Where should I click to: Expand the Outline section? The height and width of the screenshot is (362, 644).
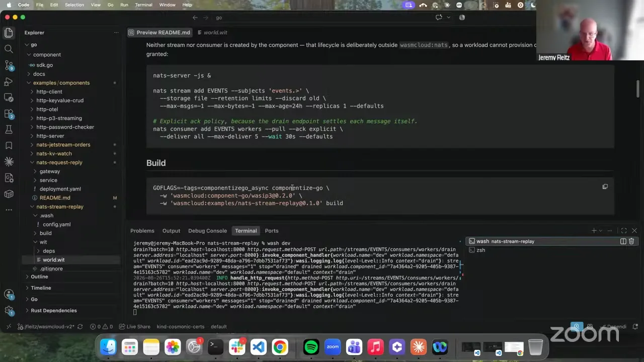[39, 277]
